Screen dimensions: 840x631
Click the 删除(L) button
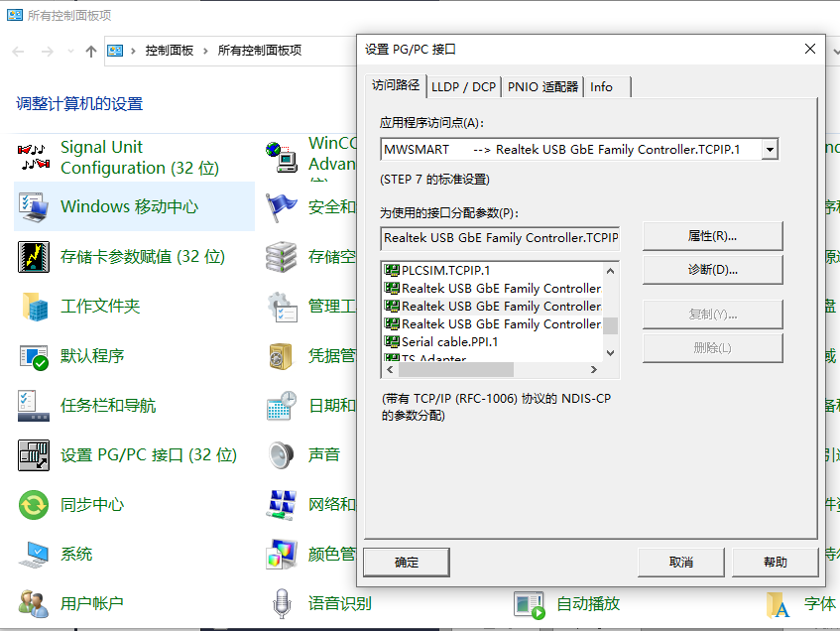(712, 348)
